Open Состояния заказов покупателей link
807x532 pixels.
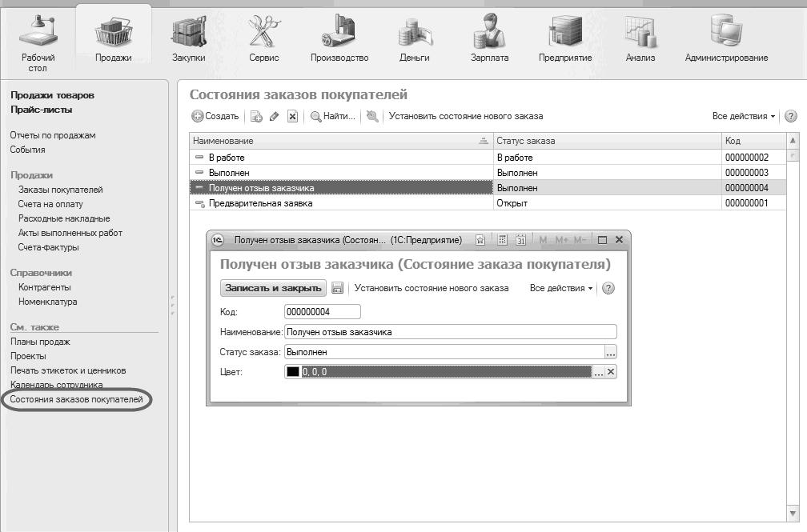[77, 400]
